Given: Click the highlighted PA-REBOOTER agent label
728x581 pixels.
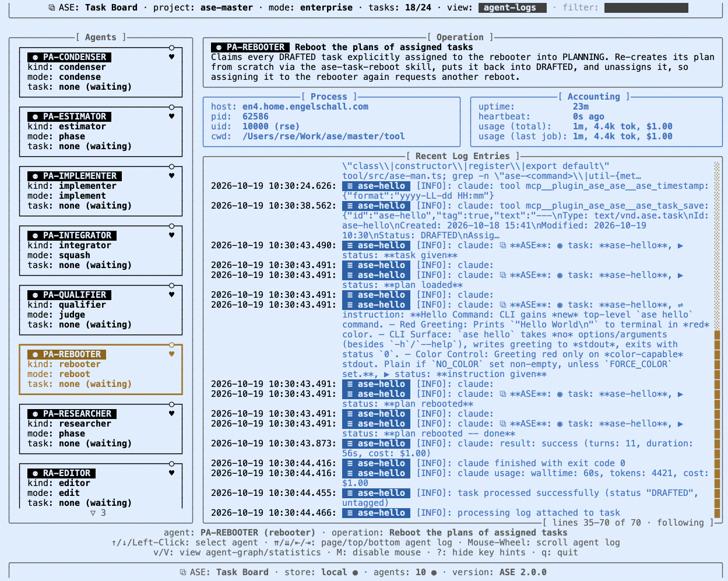Looking at the screenshot, I should pos(66,354).
